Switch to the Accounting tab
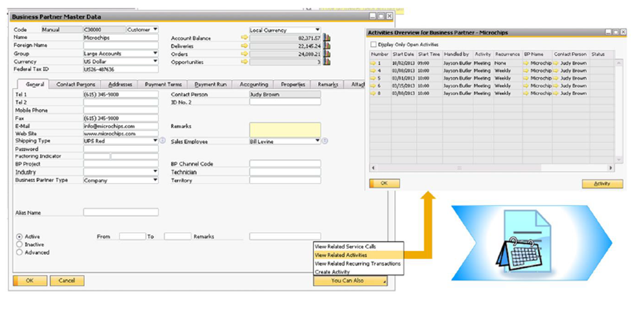Viewport: 644px width, 309px height. (x=254, y=84)
